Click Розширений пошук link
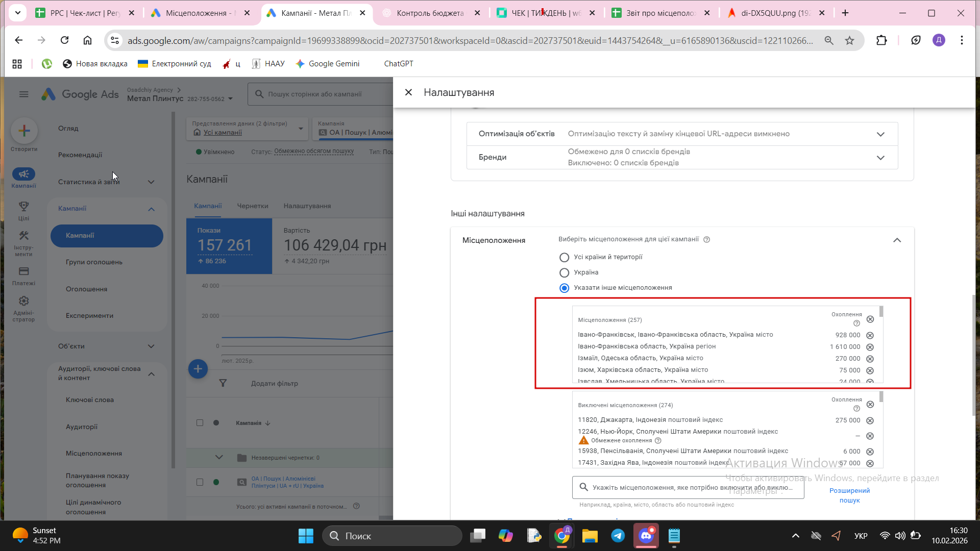 coord(849,495)
